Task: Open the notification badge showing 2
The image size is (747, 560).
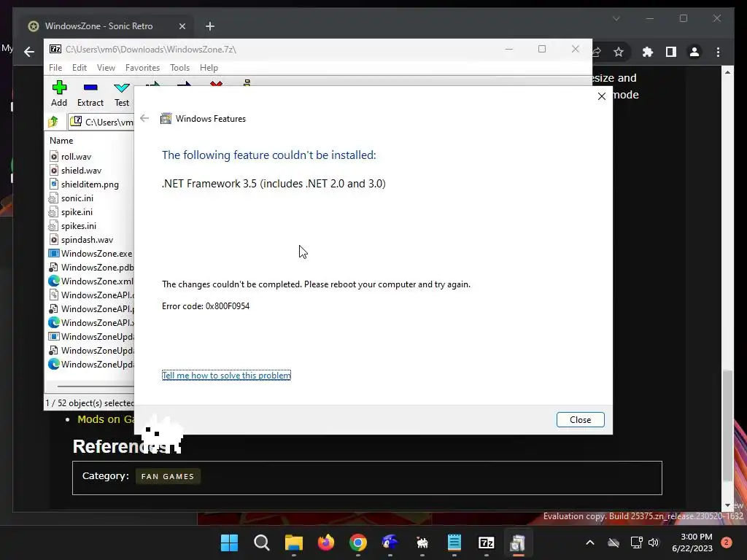Action: point(727,542)
